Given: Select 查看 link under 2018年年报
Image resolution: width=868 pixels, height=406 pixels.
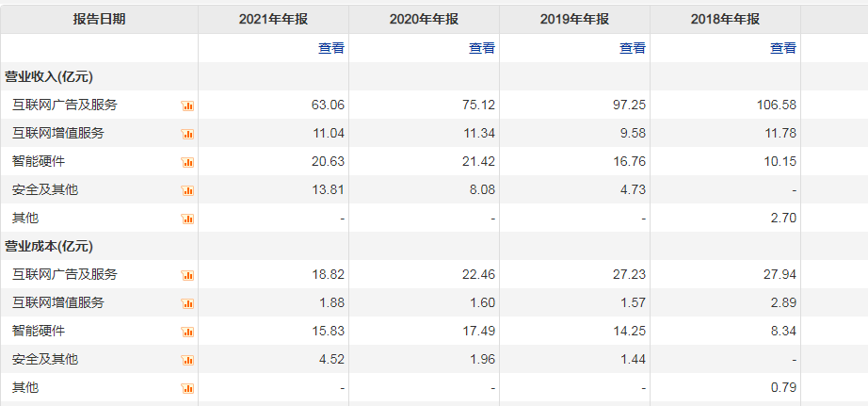Looking at the screenshot, I should 783,48.
